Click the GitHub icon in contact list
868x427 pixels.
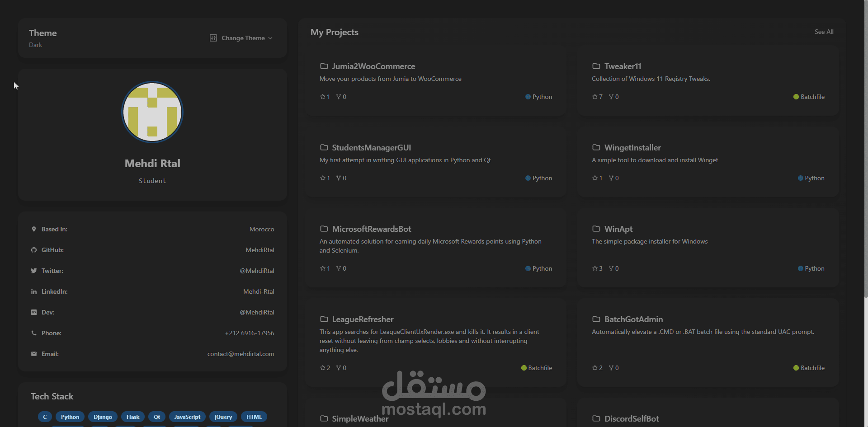click(x=34, y=250)
